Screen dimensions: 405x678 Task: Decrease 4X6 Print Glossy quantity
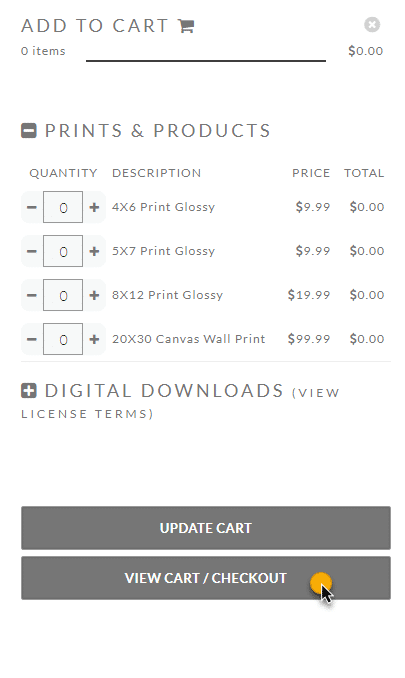coord(32,207)
